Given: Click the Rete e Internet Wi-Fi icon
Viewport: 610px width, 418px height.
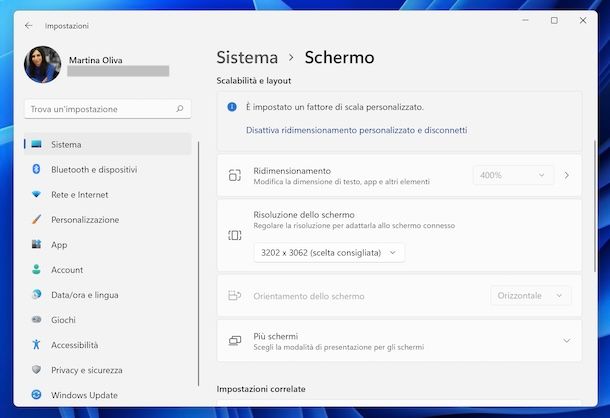Looking at the screenshot, I should point(36,195).
